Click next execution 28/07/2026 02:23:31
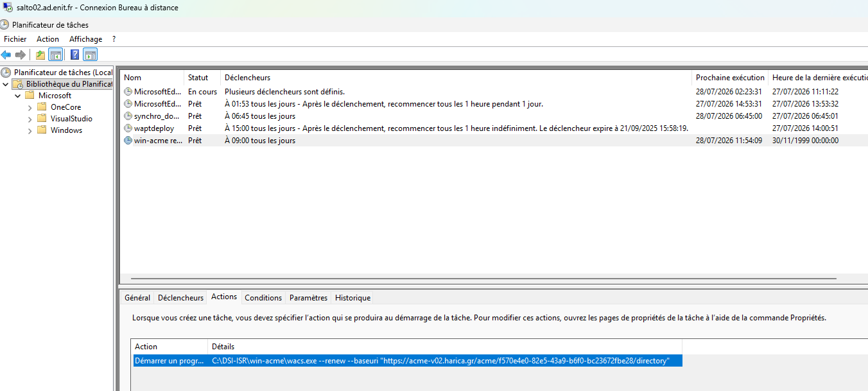Screen dimensions: 868x391 tap(729, 92)
